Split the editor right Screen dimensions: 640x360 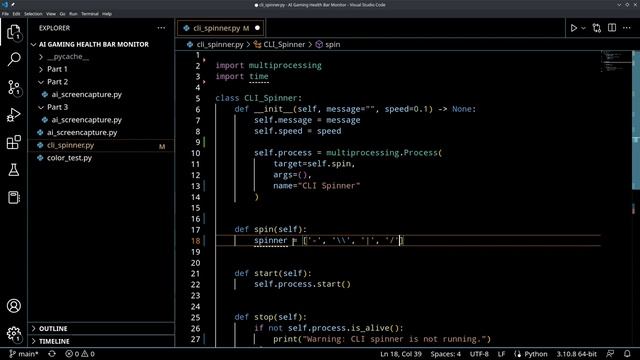[612, 28]
